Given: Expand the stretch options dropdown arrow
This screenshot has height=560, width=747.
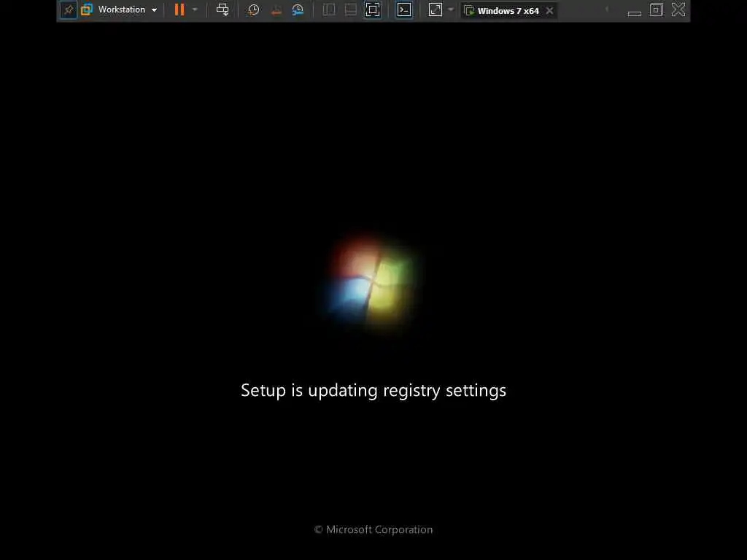Looking at the screenshot, I should [451, 9].
